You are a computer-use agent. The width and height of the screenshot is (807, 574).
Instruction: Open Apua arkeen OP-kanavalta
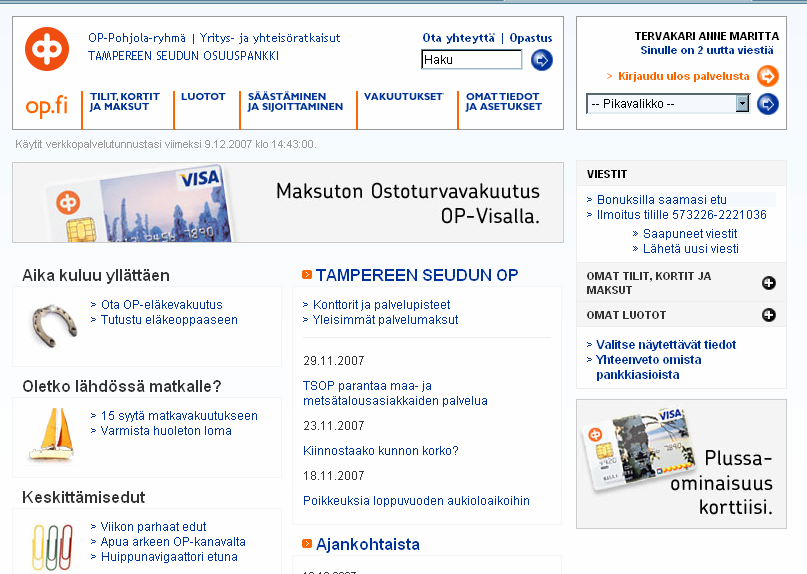173,542
